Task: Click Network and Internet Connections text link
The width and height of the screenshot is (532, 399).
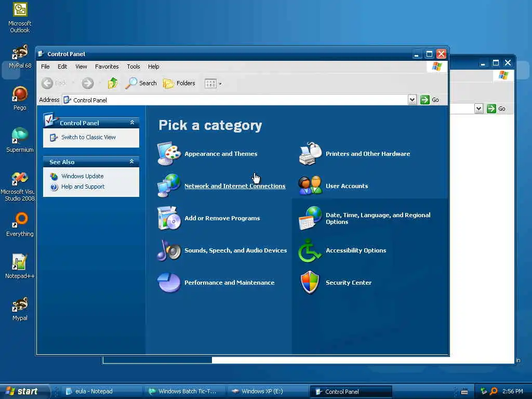Action: [x=235, y=186]
